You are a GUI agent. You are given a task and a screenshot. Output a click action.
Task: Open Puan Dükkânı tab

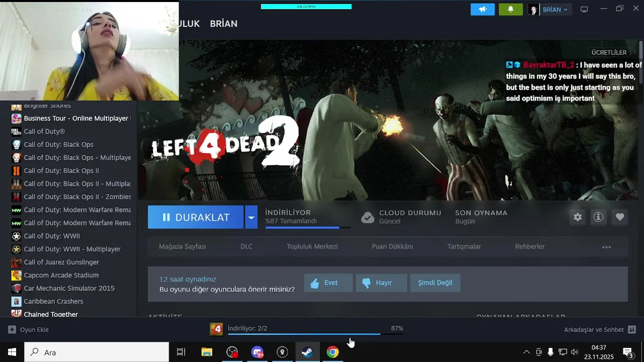[392, 246]
